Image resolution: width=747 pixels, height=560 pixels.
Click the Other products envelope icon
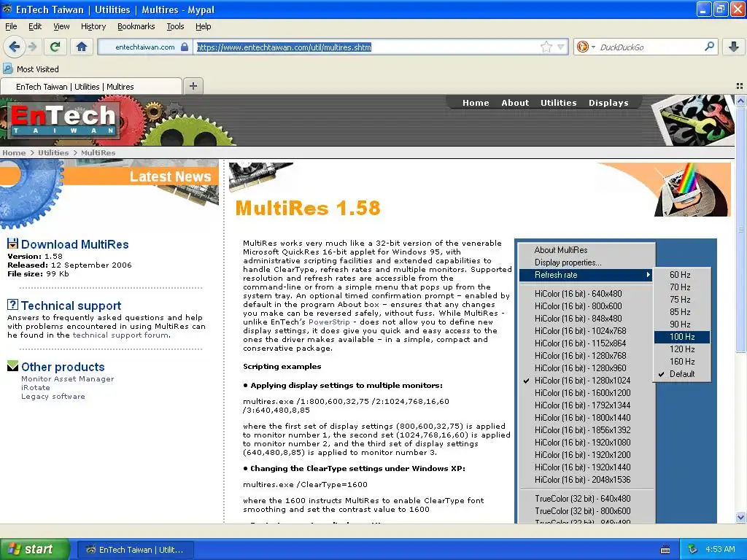[x=12, y=366]
